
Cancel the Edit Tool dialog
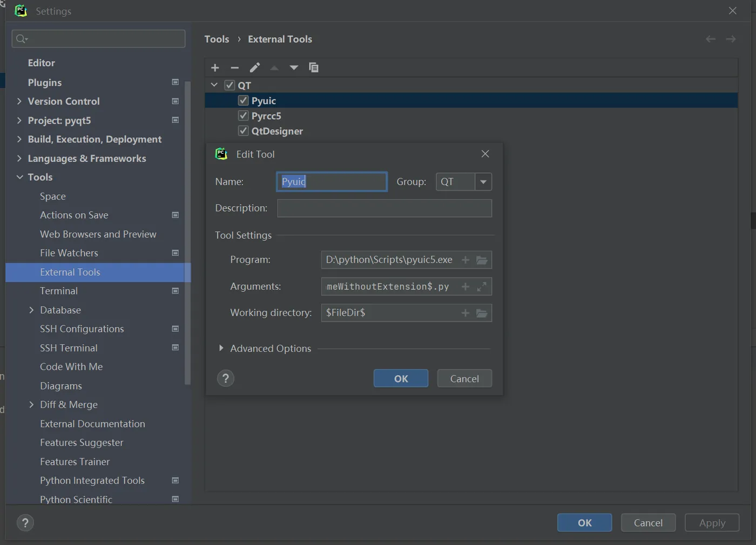point(464,378)
